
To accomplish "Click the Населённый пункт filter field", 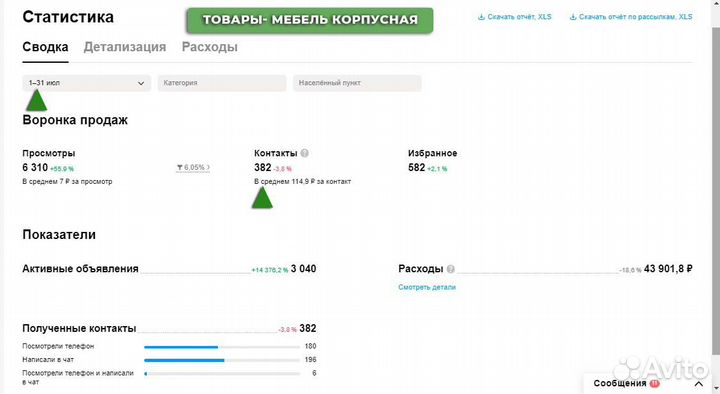I will (x=357, y=83).
